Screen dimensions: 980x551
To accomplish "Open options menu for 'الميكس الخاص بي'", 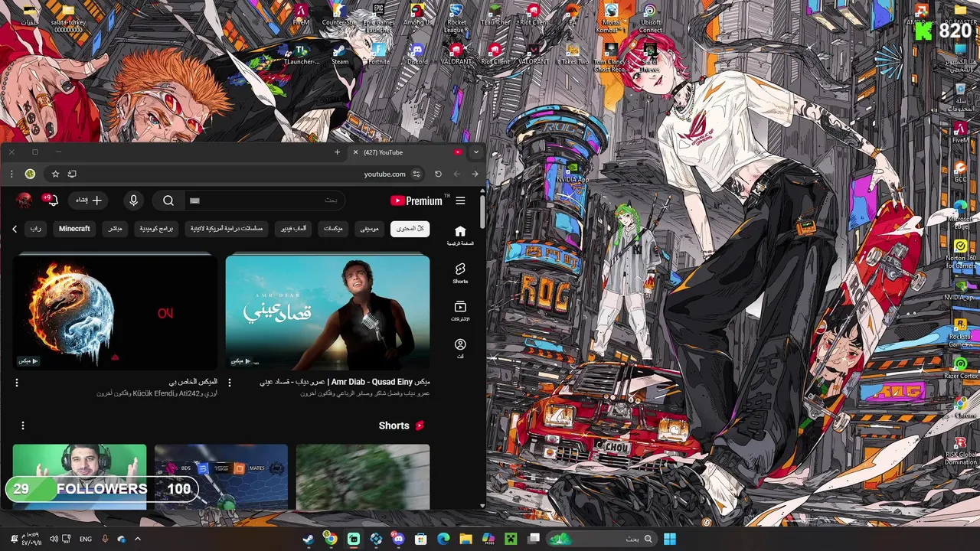I will 17,383.
